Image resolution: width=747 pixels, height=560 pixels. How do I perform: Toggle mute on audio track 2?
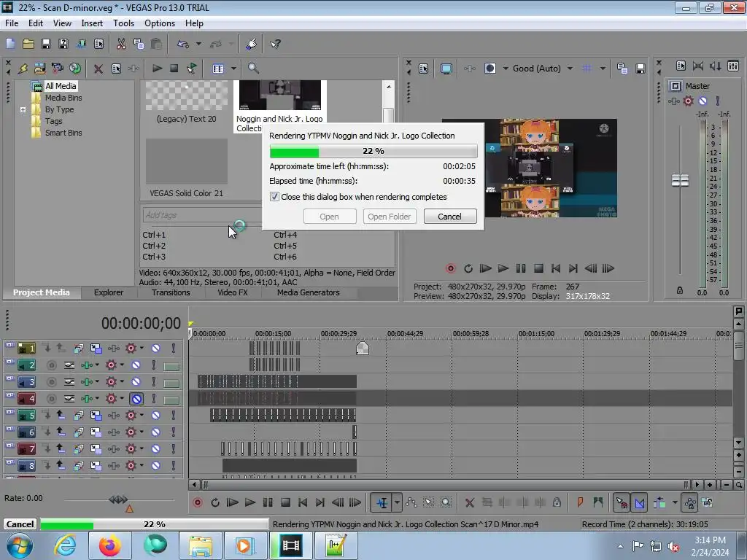tap(136, 365)
